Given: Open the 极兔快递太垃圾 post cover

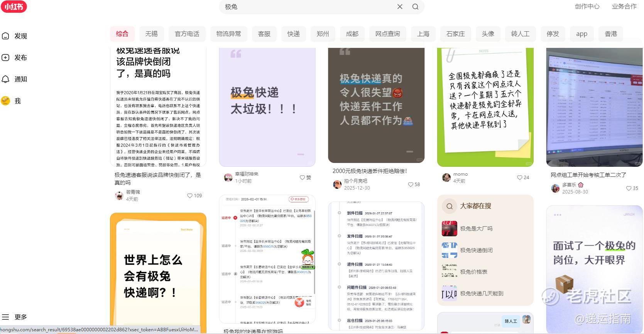Looking at the screenshot, I should click(x=267, y=107).
